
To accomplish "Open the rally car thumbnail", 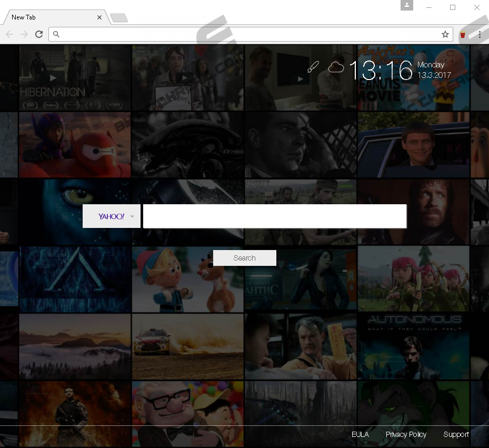I will (x=188, y=346).
